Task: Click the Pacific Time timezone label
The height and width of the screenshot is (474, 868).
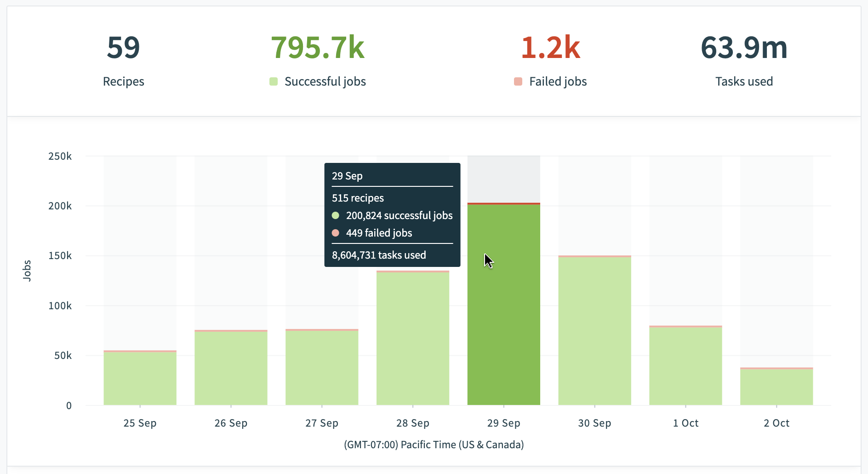Action: click(434, 445)
